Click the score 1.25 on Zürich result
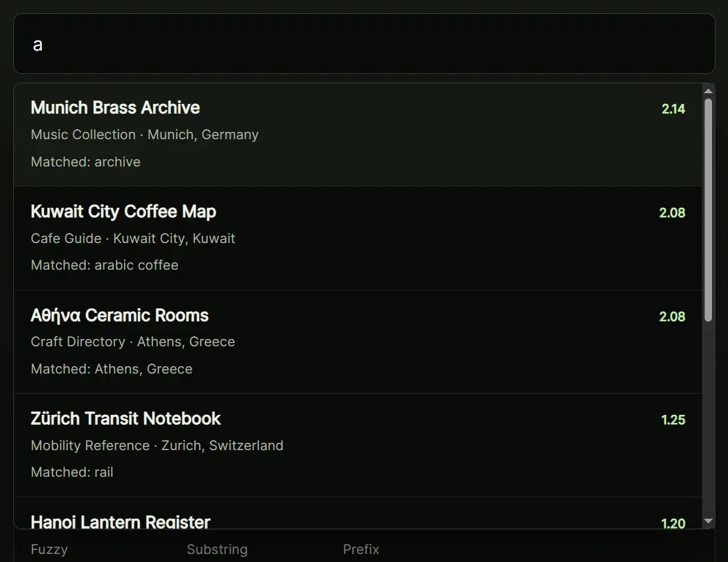 pos(673,420)
